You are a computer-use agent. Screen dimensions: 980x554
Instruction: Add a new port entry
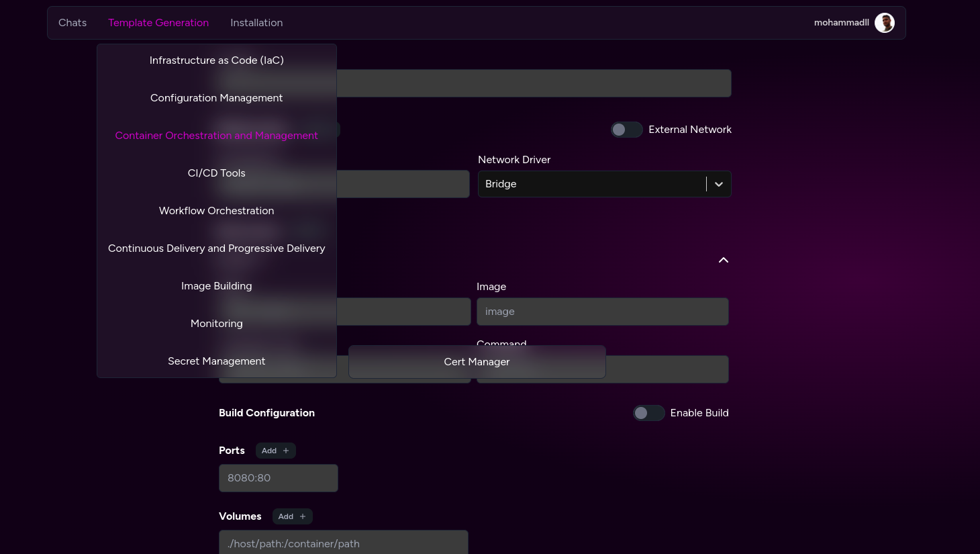tap(275, 451)
